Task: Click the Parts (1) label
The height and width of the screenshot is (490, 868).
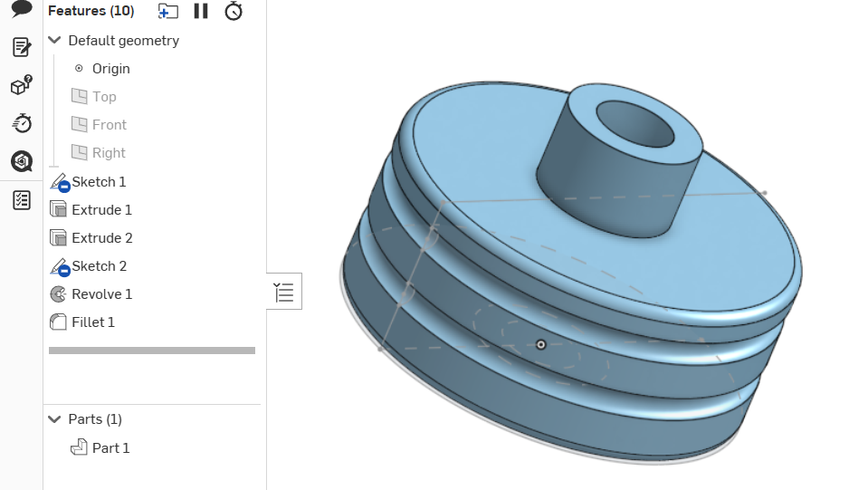Action: click(95, 419)
